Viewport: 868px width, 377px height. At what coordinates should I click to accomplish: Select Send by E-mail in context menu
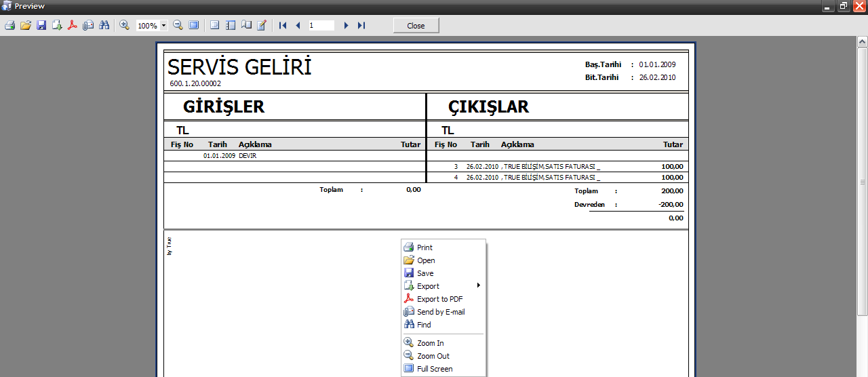441,312
